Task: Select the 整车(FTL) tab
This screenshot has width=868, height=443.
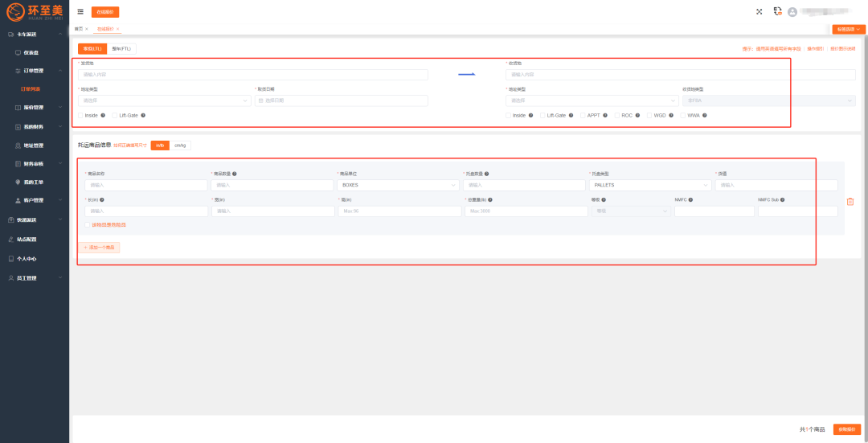Action: (121, 49)
